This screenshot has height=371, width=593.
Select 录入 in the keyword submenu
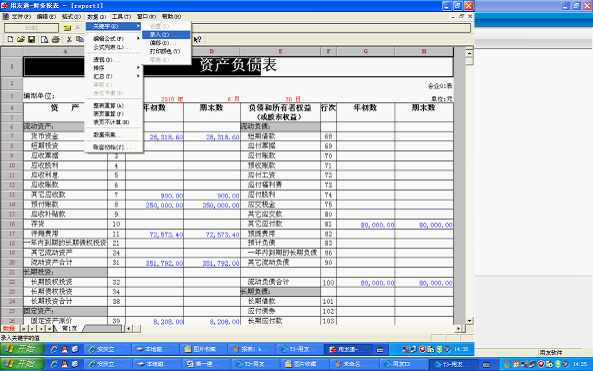tap(166, 35)
